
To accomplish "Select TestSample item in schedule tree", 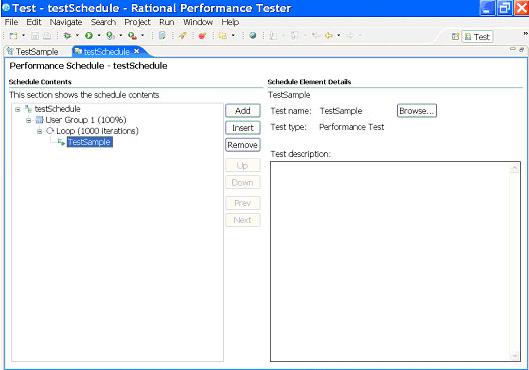I will pos(89,142).
